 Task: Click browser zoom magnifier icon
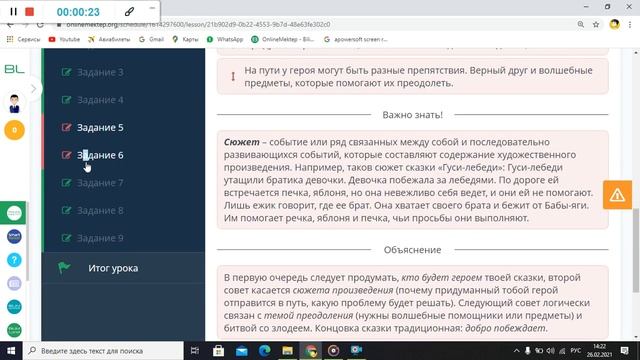(x=580, y=24)
